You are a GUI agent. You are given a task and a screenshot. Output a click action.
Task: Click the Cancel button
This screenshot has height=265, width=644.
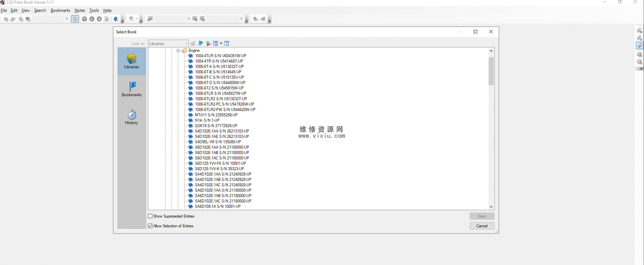482,226
